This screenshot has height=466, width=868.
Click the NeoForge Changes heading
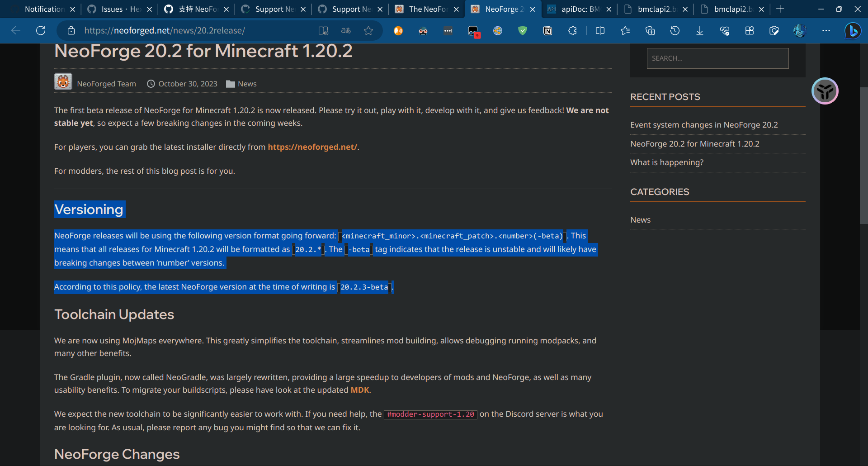pyautogui.click(x=117, y=454)
